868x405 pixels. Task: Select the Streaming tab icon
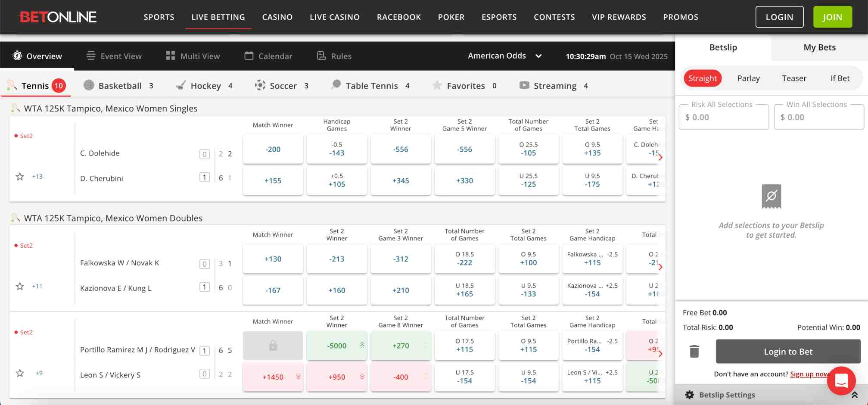click(524, 85)
